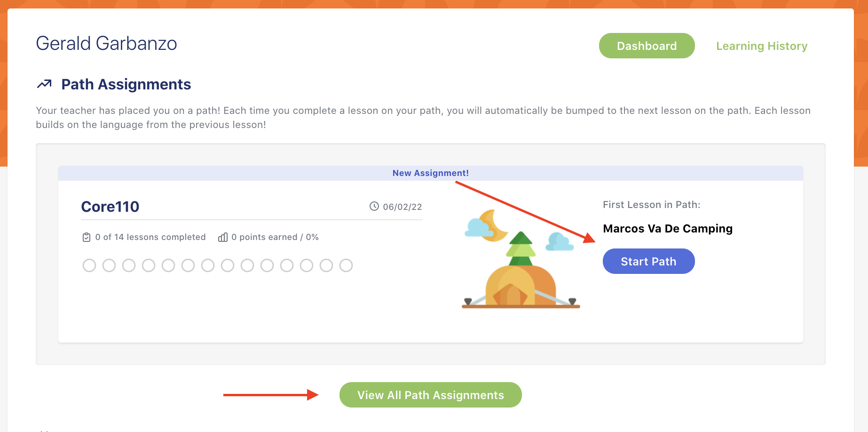868x432 pixels.
Task: Click the seventh lesson circle in Core110
Action: point(208,265)
